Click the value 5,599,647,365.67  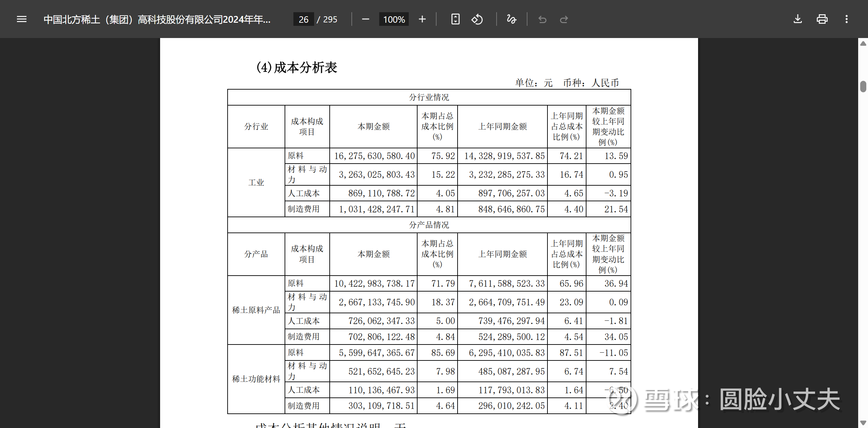(x=377, y=353)
